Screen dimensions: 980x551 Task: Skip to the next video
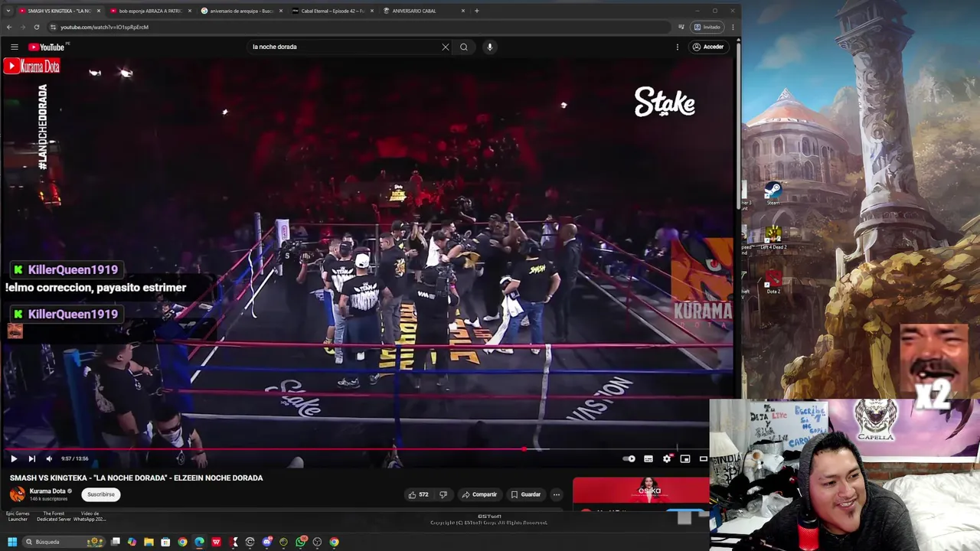tap(31, 458)
